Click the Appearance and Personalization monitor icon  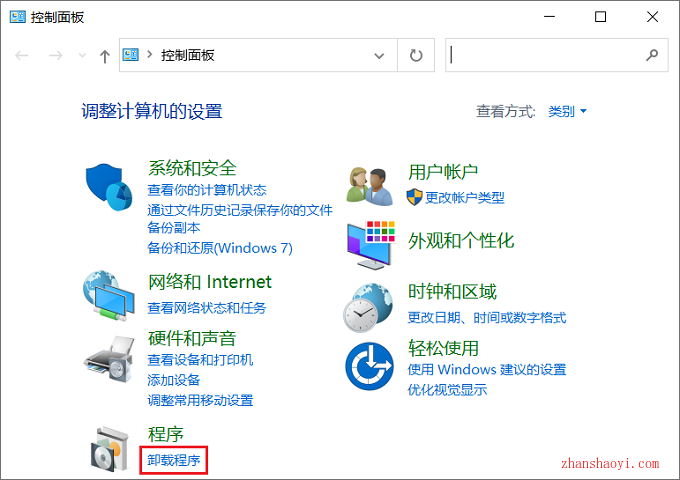coord(371,245)
